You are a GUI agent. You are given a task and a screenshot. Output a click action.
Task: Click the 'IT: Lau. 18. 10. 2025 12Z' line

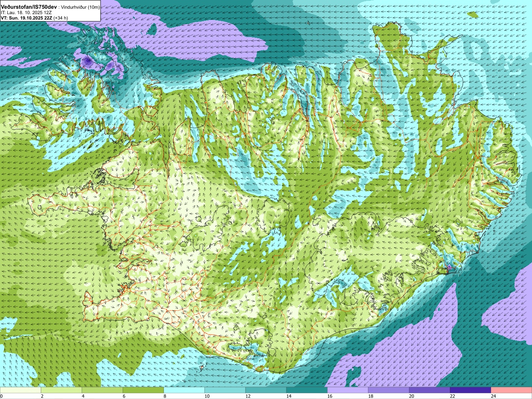point(26,13)
